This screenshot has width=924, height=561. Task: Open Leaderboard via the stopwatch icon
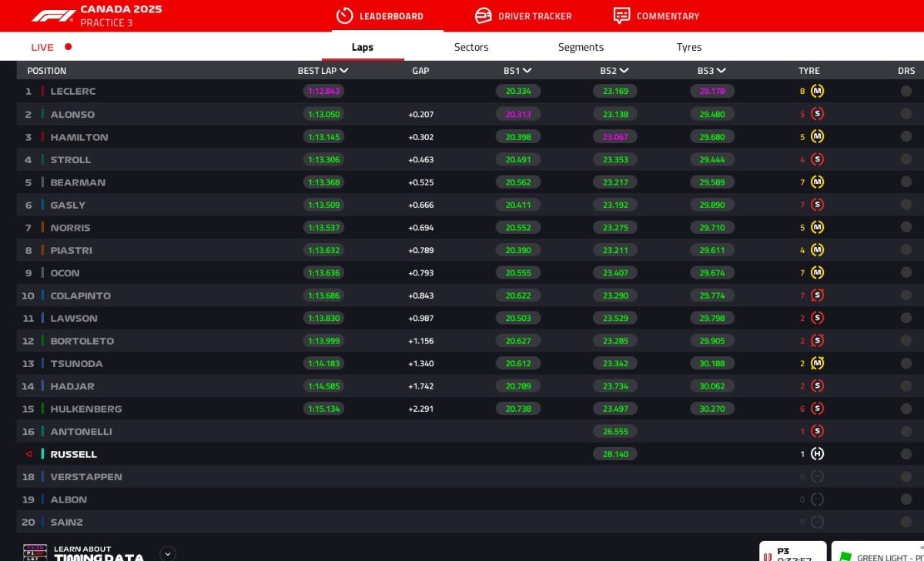click(344, 15)
